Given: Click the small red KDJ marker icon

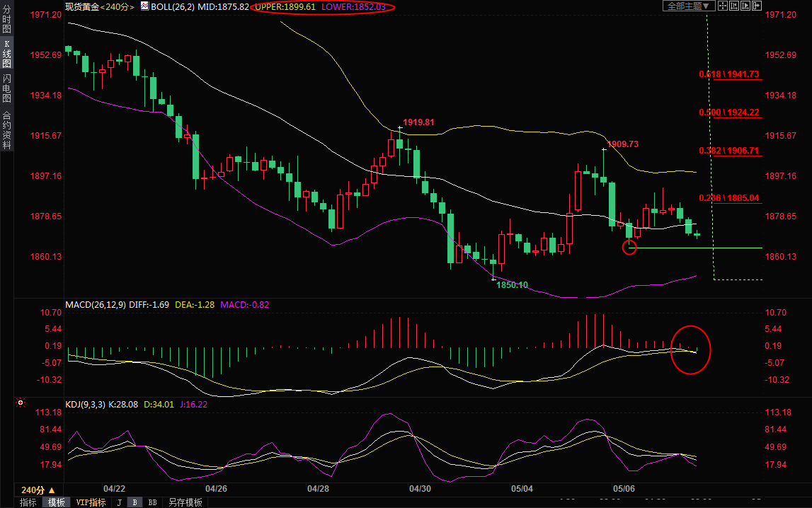Looking at the screenshot, I should point(21,403).
